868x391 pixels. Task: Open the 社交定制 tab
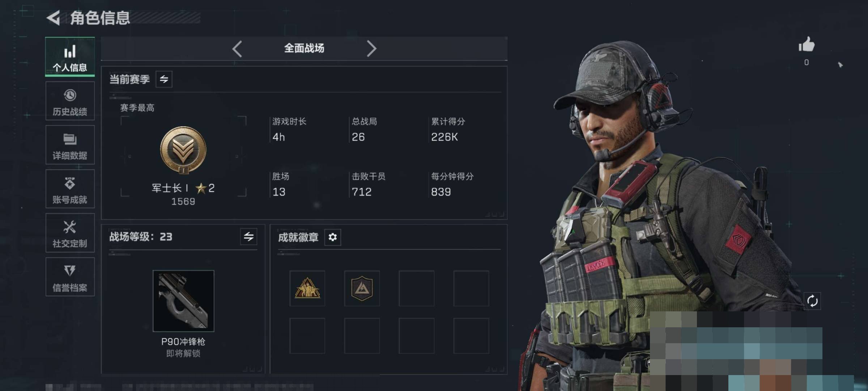70,233
